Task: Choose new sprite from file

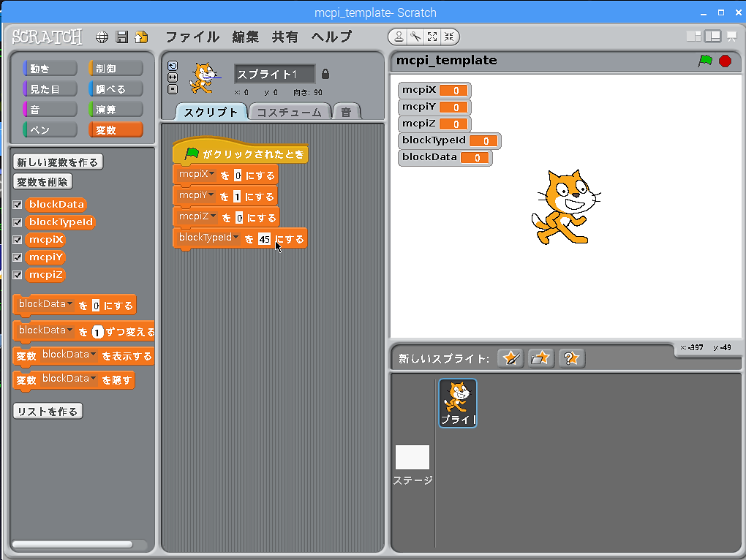Action: coord(540,358)
